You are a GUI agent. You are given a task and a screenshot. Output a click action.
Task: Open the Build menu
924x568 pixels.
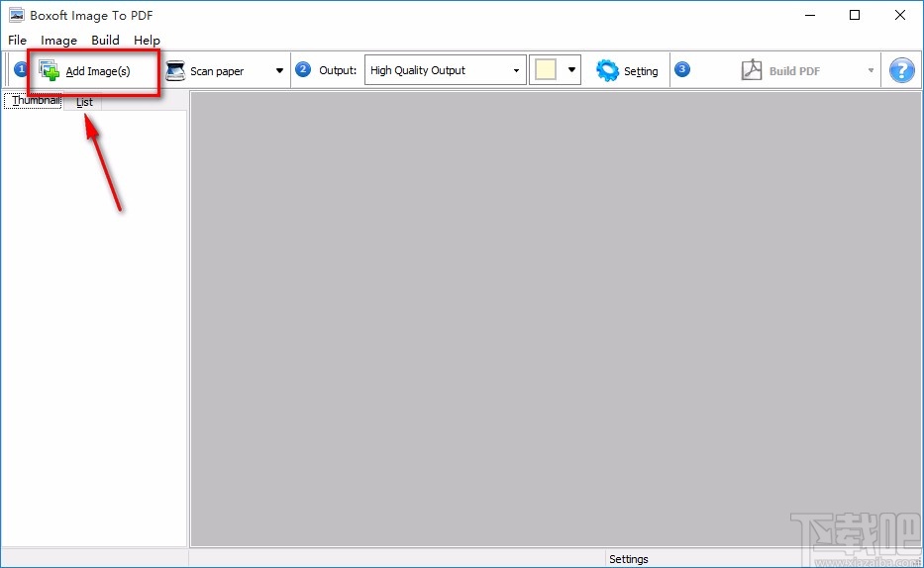106,40
